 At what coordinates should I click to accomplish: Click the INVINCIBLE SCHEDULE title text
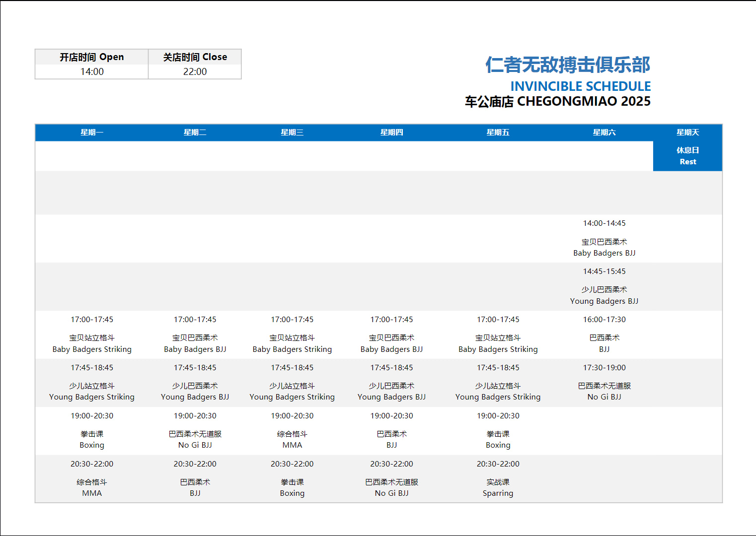[x=580, y=86]
